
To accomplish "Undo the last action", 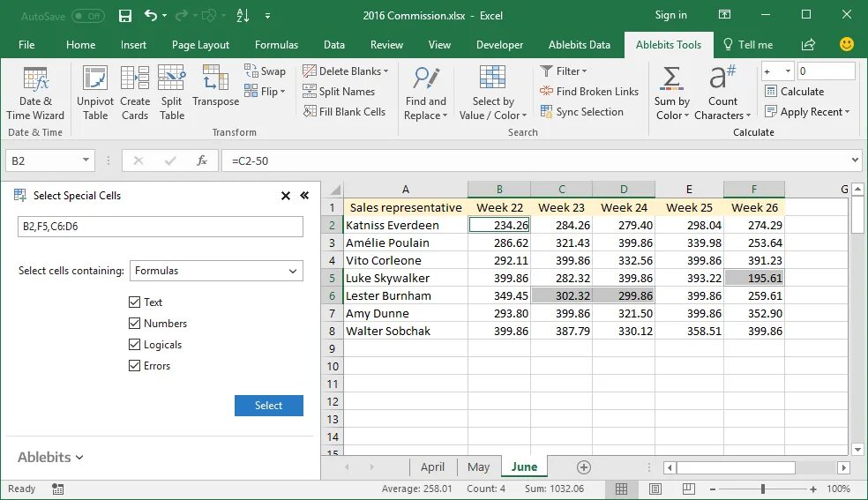I will tap(151, 16).
